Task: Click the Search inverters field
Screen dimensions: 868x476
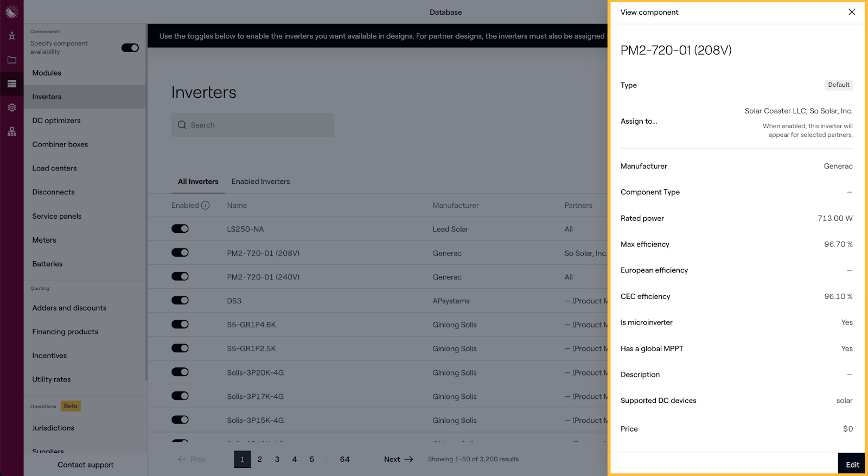Action: 253,125
